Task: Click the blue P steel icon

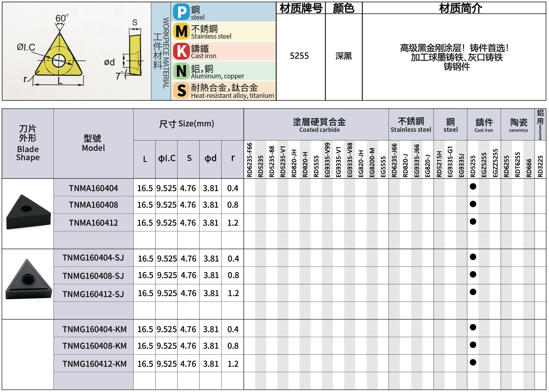Action: coord(181,12)
